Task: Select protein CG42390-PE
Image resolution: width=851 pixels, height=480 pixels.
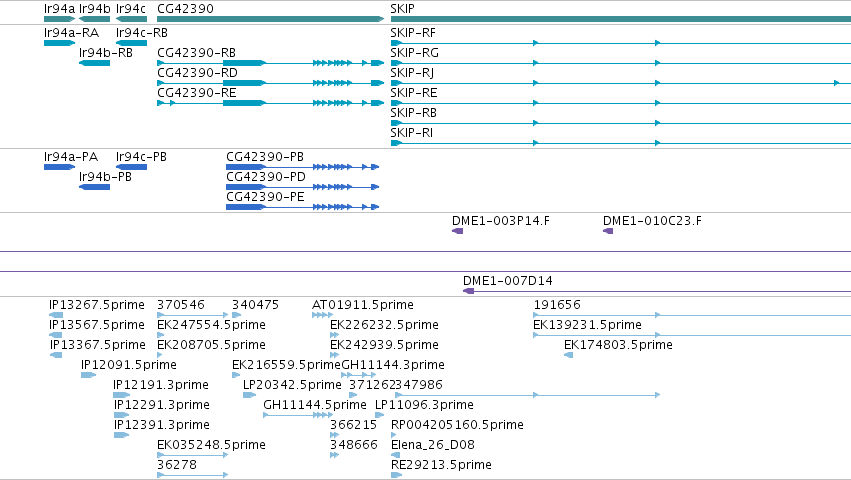Action: click(265, 198)
